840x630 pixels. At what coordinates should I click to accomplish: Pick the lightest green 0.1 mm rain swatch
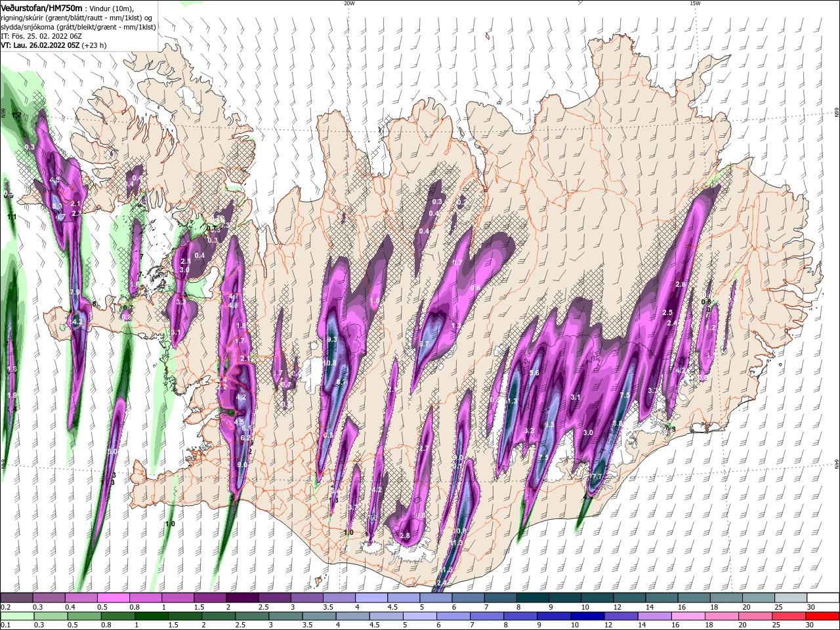16,616
